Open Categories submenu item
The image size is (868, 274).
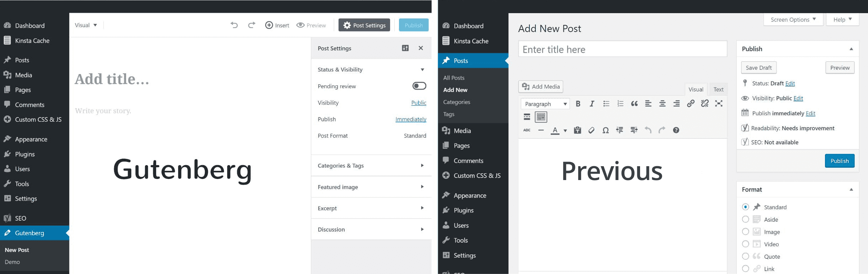point(457,102)
